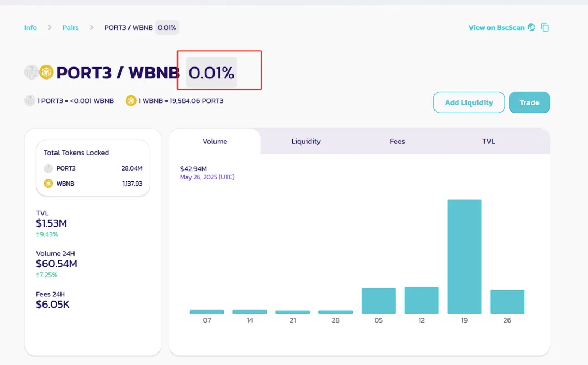Select the volume bar labeled 14
Screen dimensions: 588x365
pyautogui.click(x=250, y=312)
